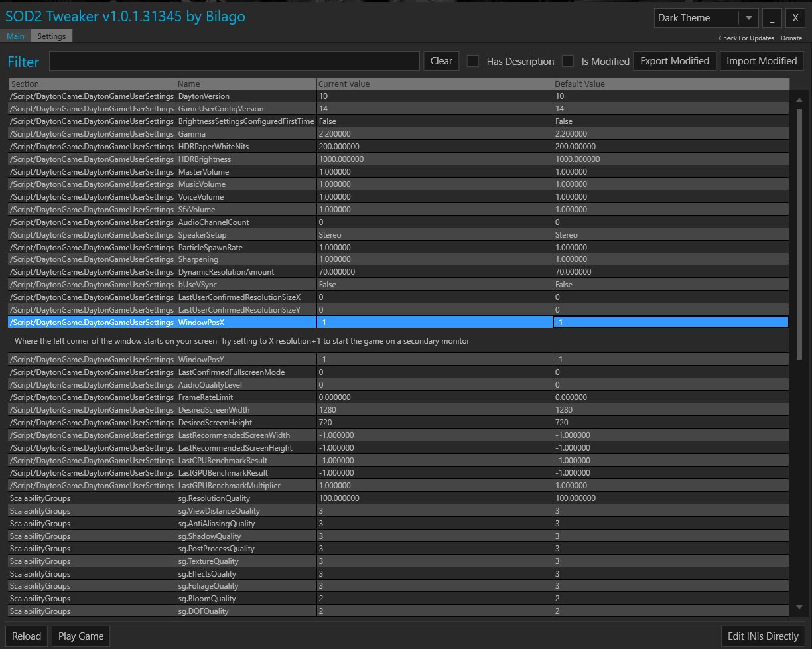The width and height of the screenshot is (812, 649).
Task: Sort by the Name column header
Action: pyautogui.click(x=246, y=84)
